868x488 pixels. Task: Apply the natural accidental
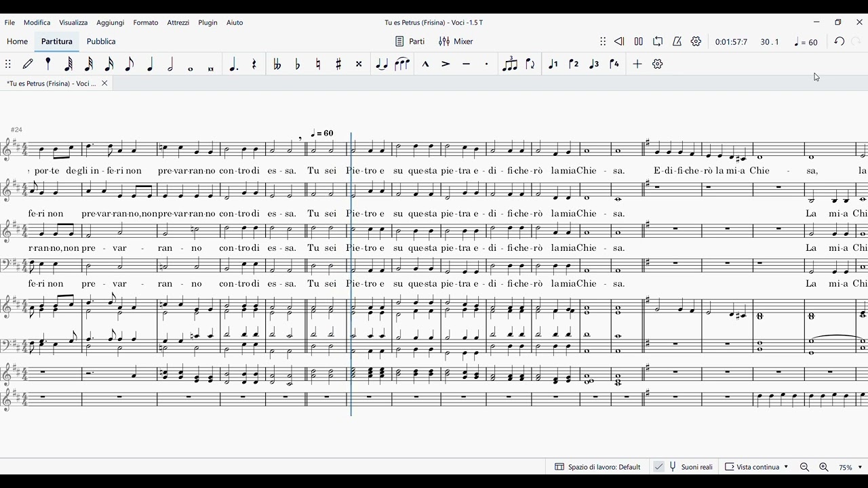pyautogui.click(x=318, y=64)
